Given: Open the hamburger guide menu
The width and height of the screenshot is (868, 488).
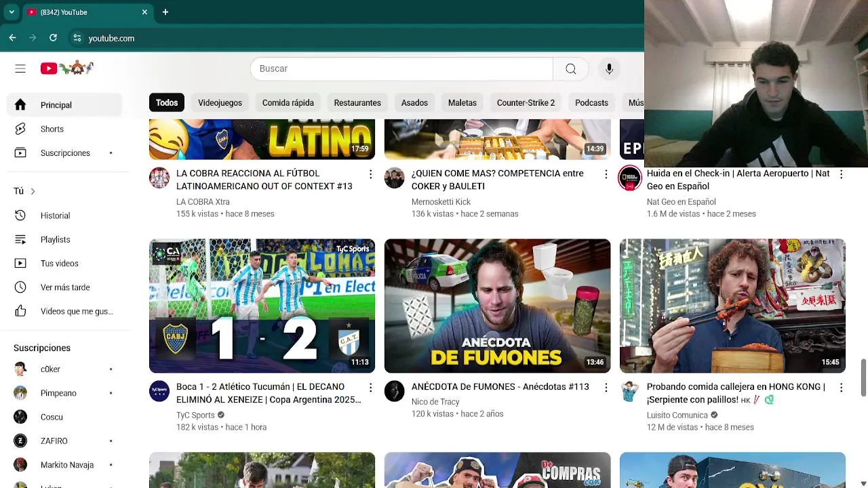Looking at the screenshot, I should point(20,68).
